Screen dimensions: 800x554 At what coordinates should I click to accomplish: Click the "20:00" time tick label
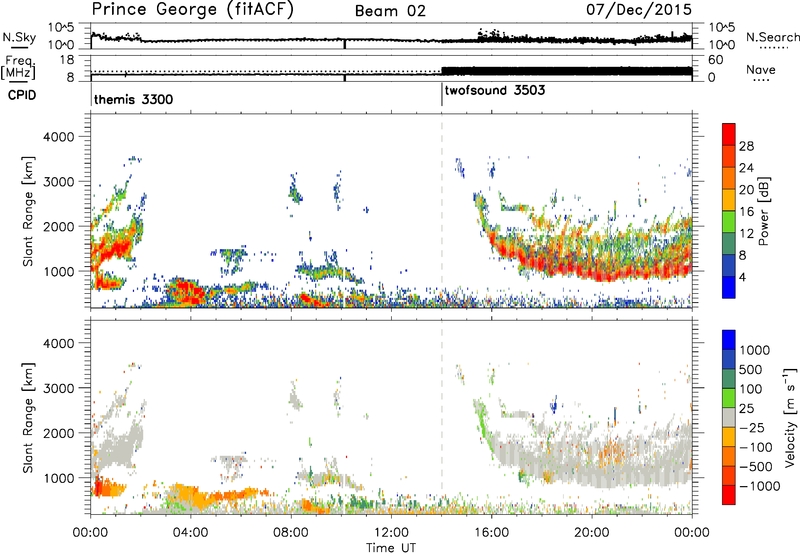(592, 533)
